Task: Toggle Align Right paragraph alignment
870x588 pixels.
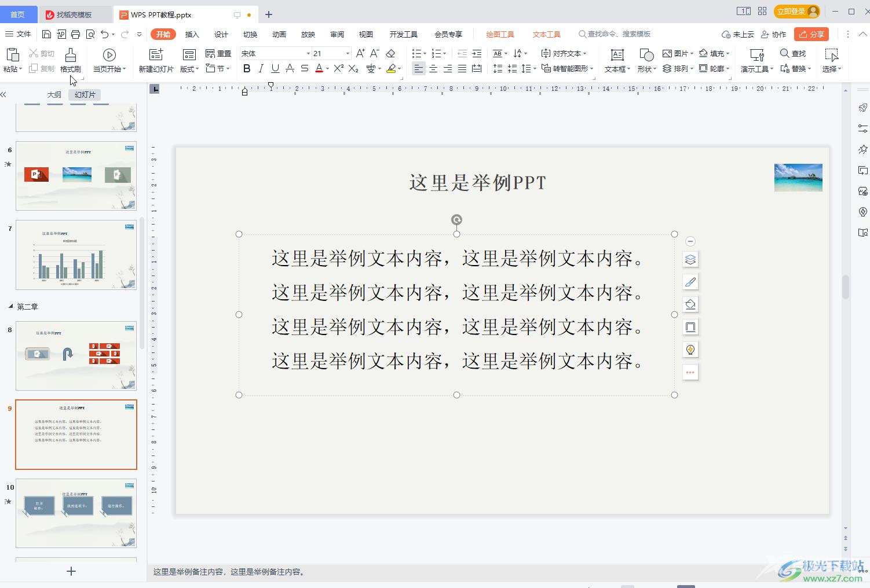Action: click(447, 68)
